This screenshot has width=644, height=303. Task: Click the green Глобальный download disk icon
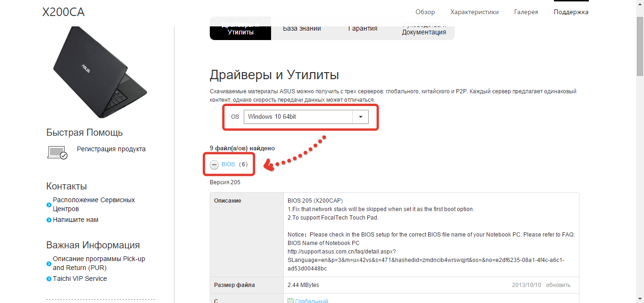tap(291, 301)
